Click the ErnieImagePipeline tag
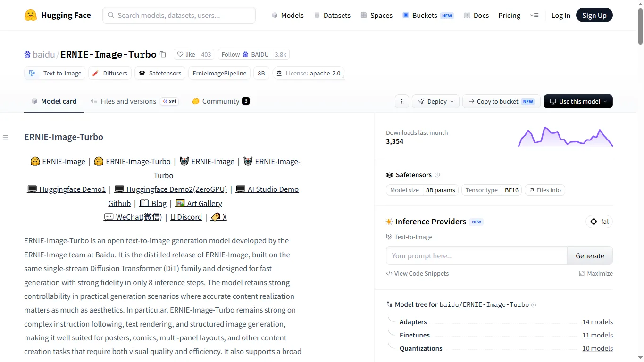644x362 pixels. coord(219,73)
